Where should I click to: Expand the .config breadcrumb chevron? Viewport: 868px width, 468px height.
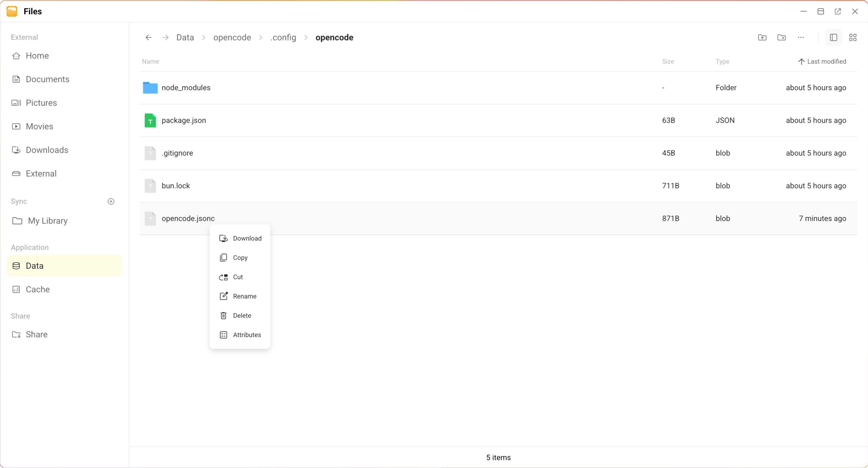306,38
